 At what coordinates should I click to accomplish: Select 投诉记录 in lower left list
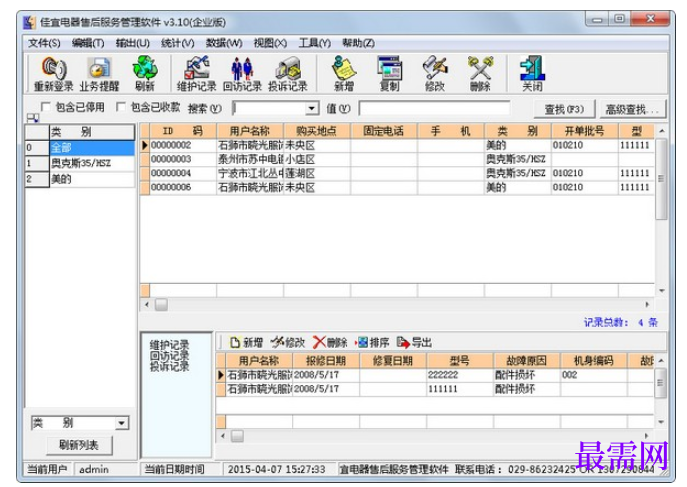(x=169, y=367)
